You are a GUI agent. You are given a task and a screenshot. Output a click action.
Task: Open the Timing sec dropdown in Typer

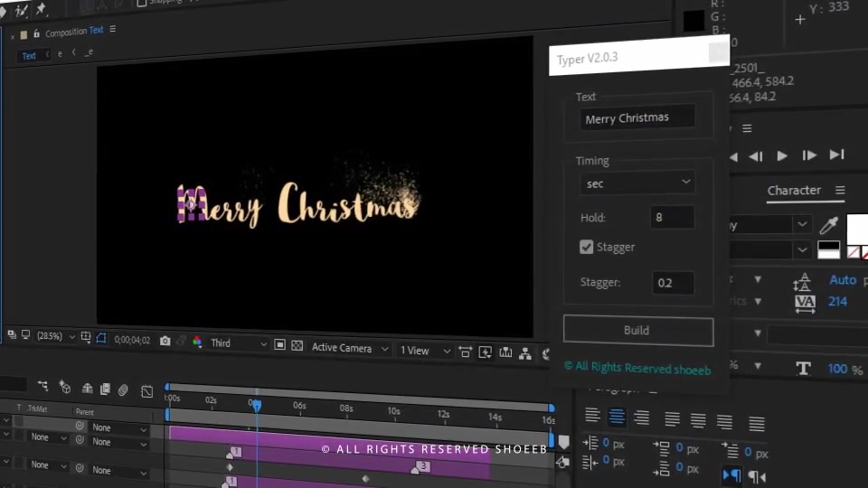(x=637, y=183)
